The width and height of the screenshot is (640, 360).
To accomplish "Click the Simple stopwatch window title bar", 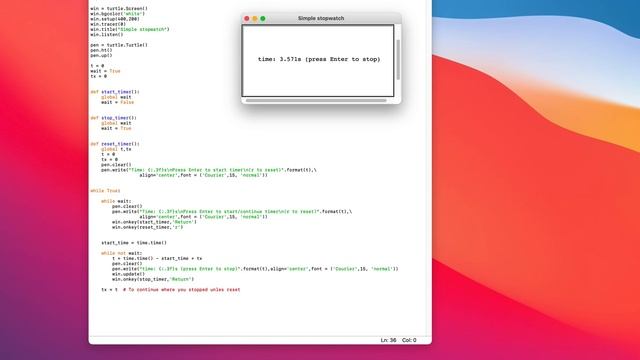I will click(321, 18).
